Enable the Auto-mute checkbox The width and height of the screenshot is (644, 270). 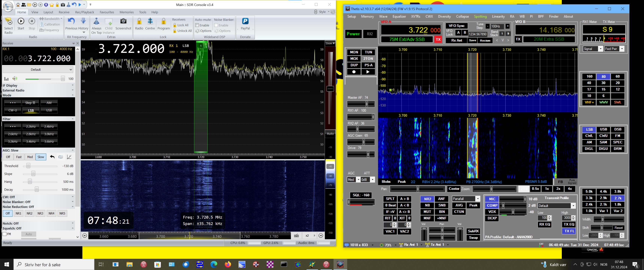click(x=197, y=25)
